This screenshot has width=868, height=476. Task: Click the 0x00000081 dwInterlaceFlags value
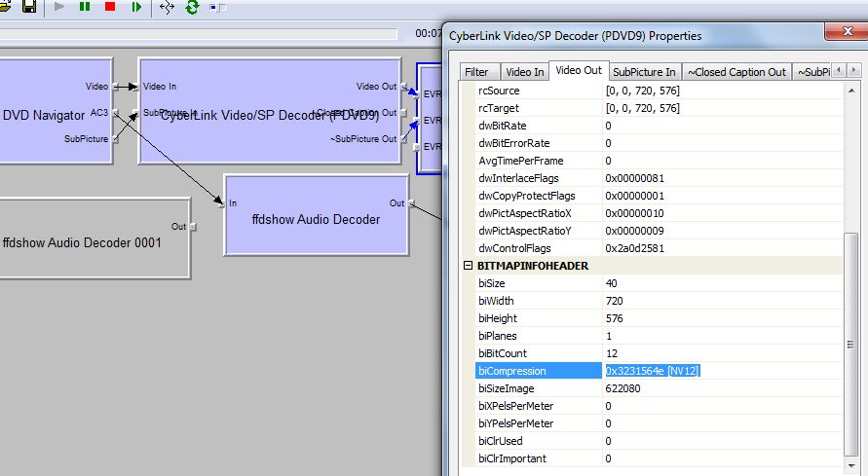click(634, 178)
